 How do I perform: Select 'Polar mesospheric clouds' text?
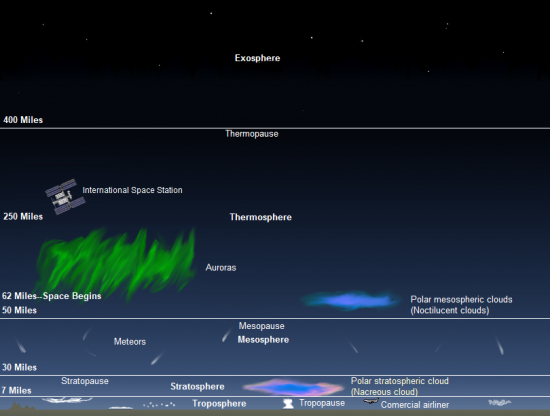461,300
